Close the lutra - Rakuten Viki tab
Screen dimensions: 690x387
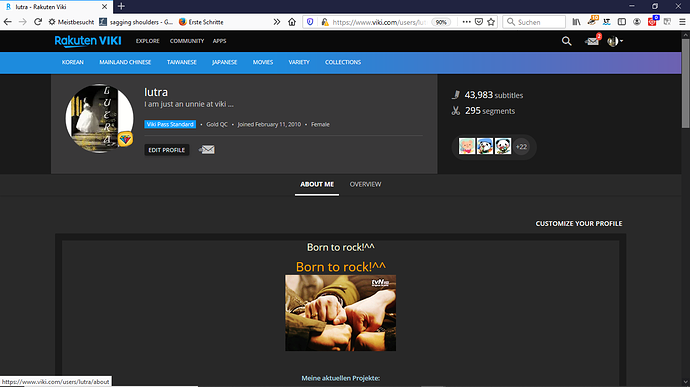coord(104,7)
